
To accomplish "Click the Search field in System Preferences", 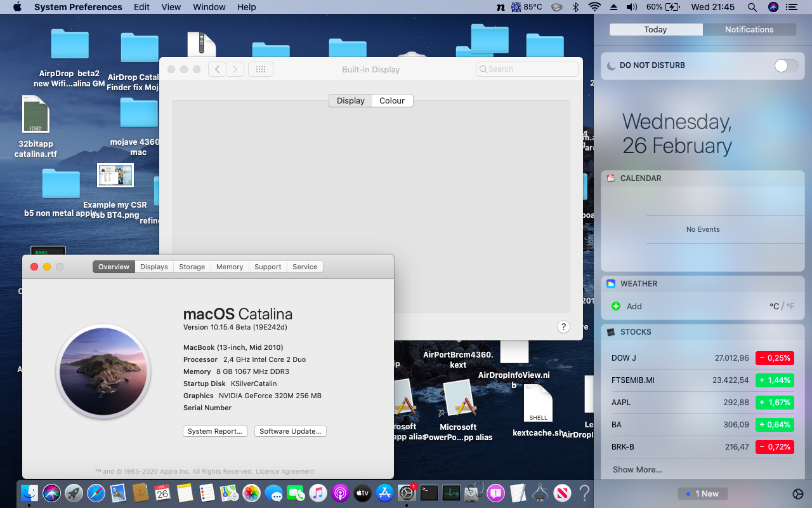I will pyautogui.click(x=527, y=69).
